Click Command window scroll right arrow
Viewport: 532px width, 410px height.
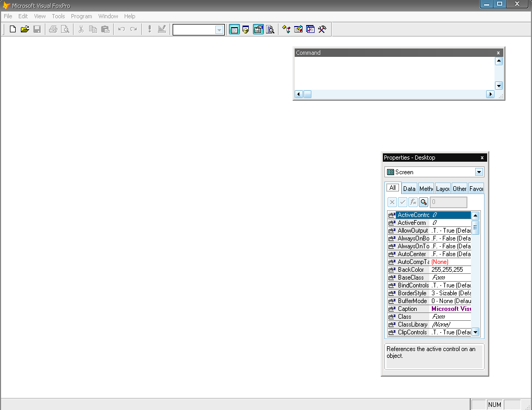(490, 94)
